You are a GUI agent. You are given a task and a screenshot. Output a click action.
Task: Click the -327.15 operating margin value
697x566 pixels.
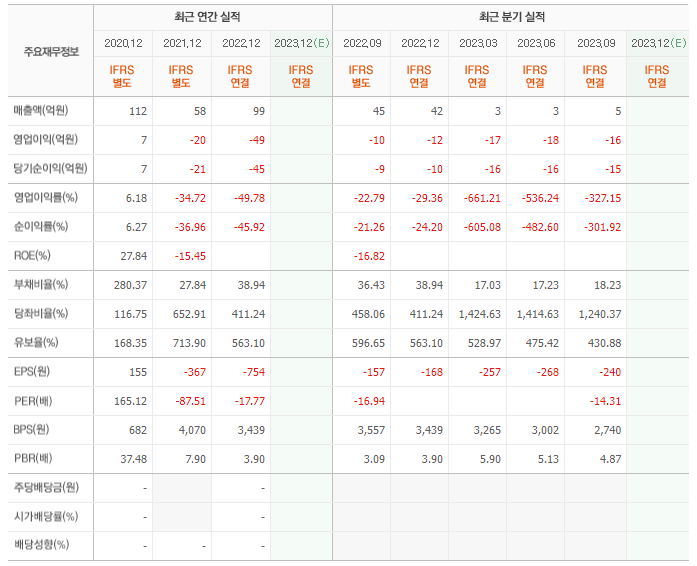(603, 198)
